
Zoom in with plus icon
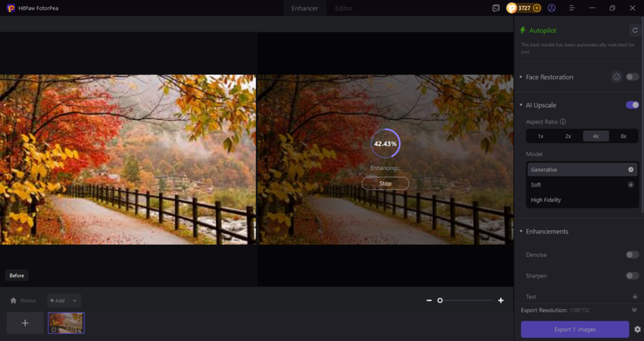501,300
